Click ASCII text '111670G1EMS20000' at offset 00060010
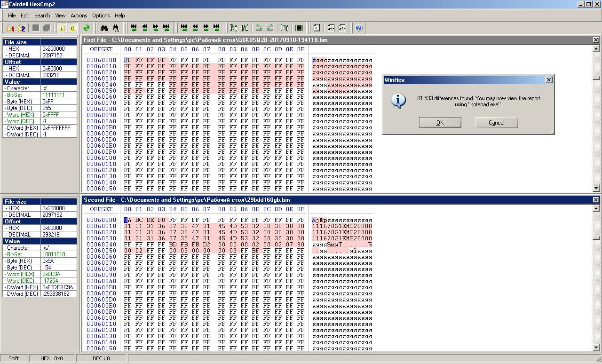The image size is (602, 364). (342, 226)
